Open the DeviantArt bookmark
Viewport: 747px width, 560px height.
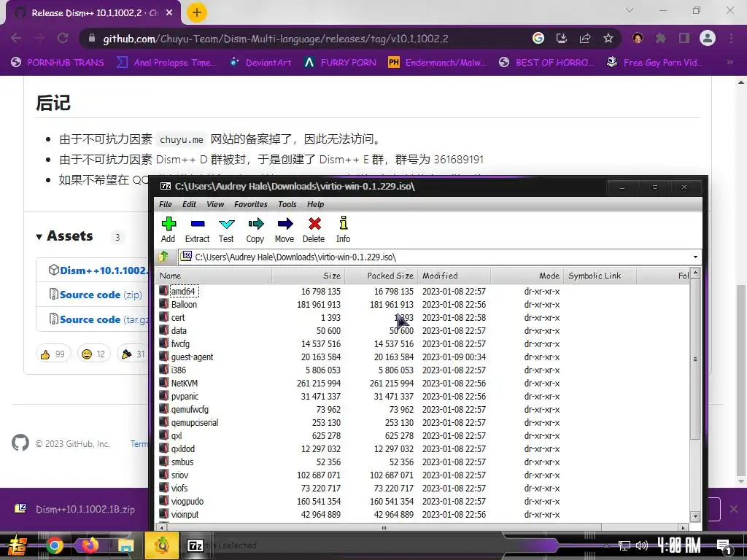260,63
